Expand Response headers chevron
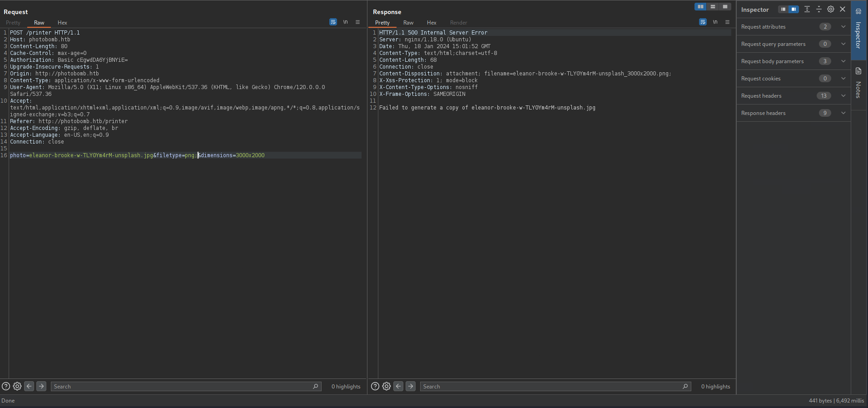This screenshot has width=868, height=408. click(x=843, y=113)
